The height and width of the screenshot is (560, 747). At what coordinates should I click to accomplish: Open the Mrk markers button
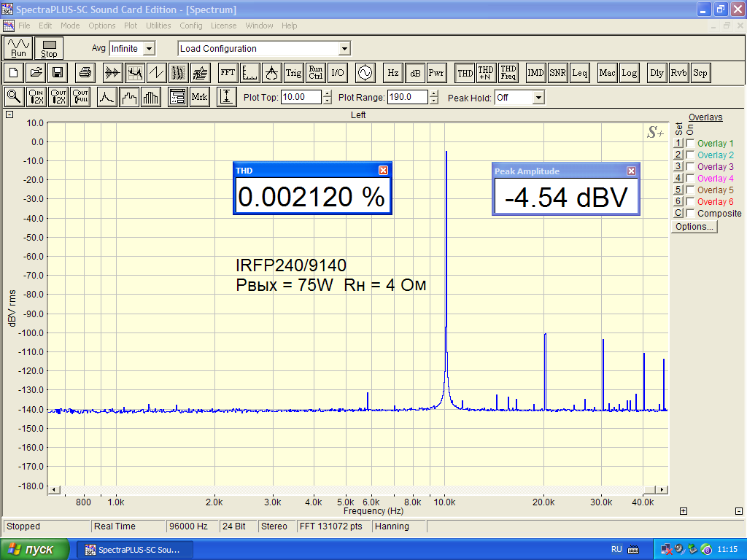click(200, 97)
